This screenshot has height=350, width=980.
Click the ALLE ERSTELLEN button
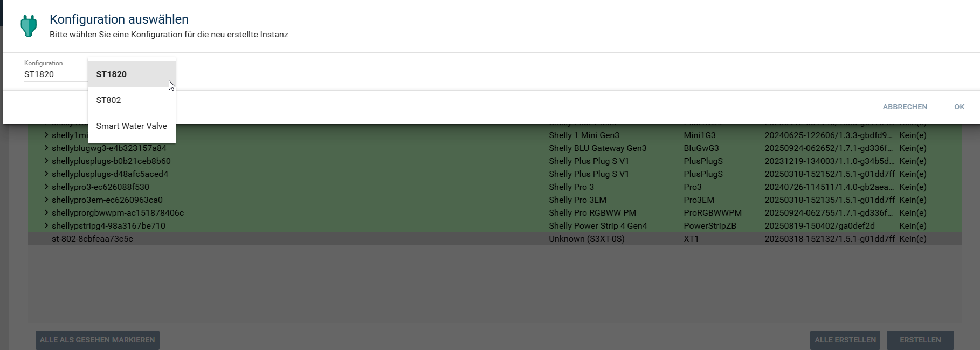[845, 340]
